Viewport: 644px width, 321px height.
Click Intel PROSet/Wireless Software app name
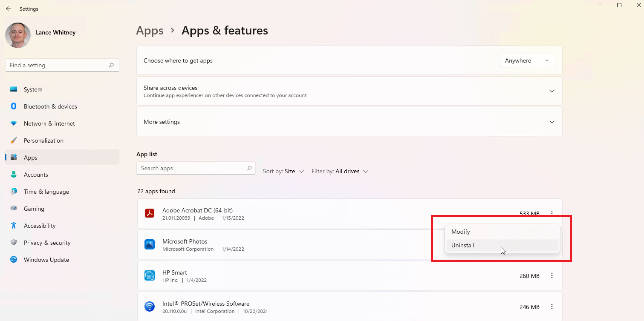(206, 304)
